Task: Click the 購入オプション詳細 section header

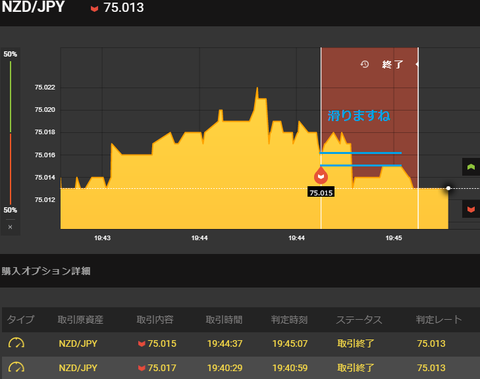Action: pos(46,271)
